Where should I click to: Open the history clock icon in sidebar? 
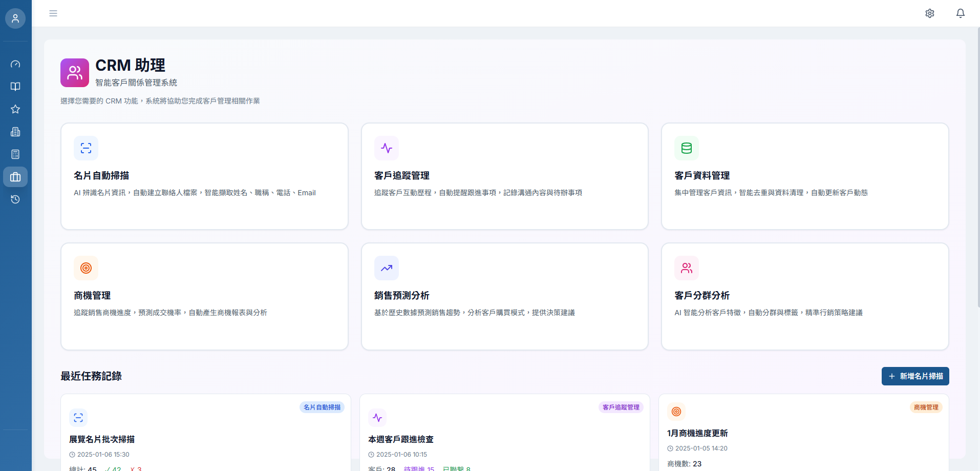coord(15,199)
